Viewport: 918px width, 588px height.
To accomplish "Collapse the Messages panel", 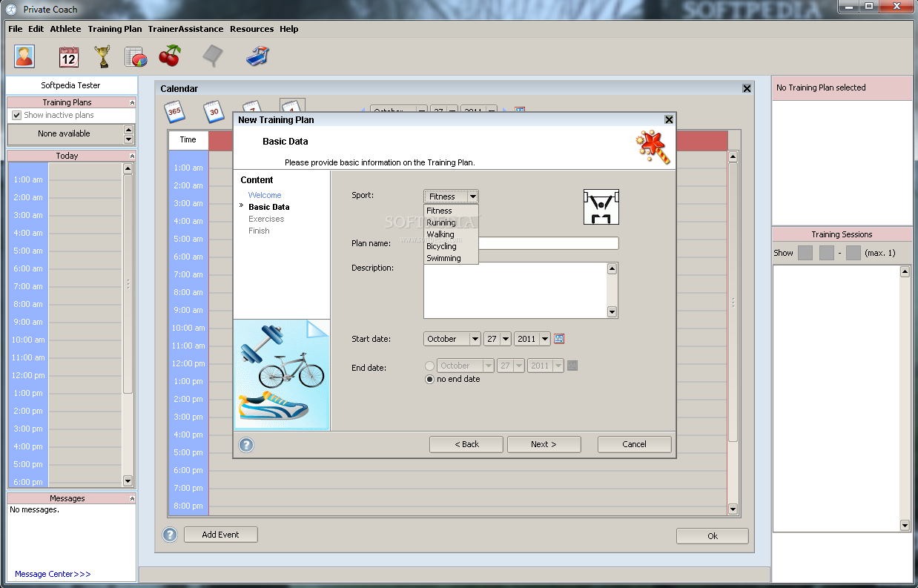I will pos(132,499).
